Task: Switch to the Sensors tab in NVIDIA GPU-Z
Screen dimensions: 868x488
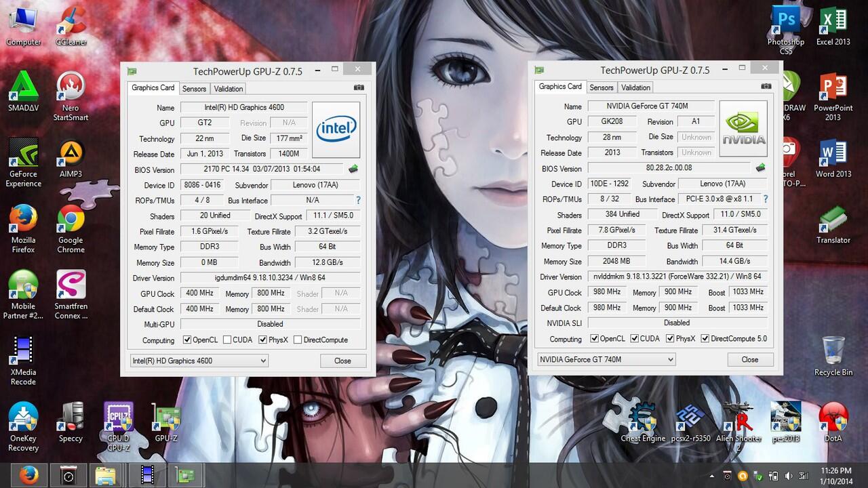Action: point(601,87)
